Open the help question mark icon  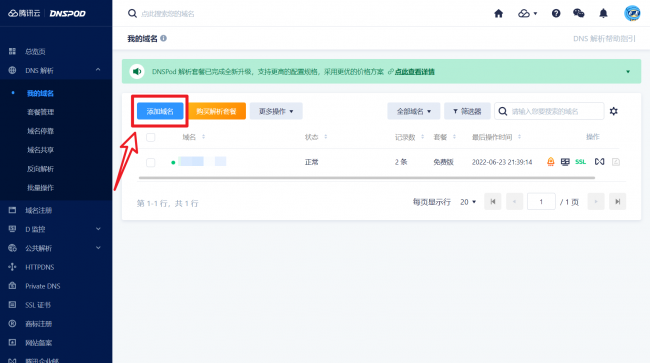coord(556,14)
